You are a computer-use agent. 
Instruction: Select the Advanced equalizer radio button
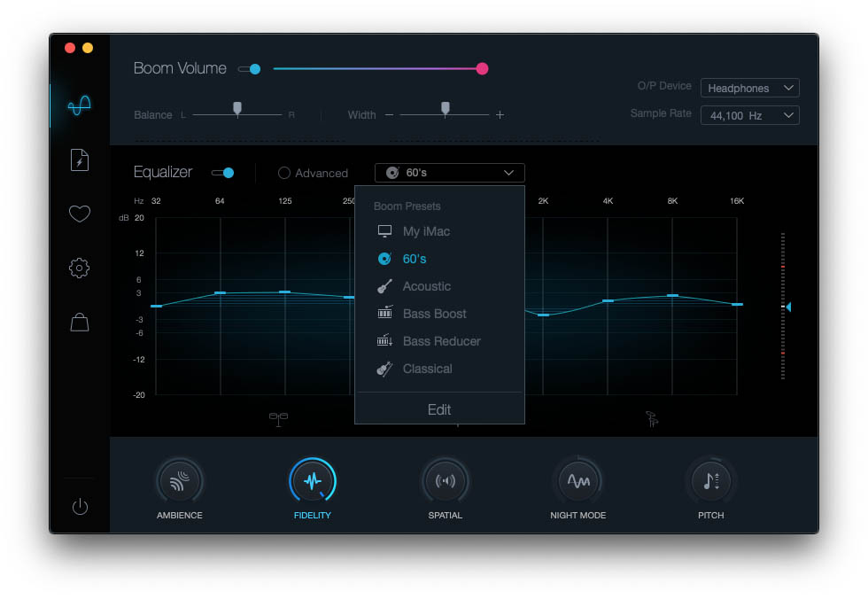tap(284, 173)
